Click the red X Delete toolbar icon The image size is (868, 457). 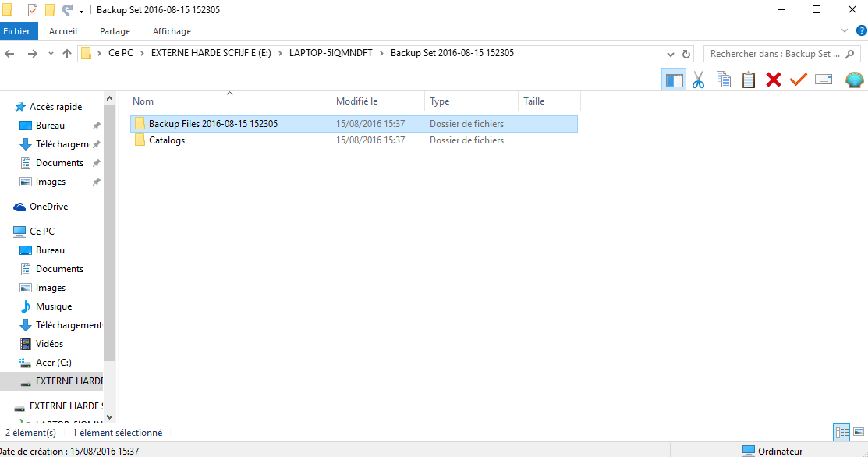click(x=774, y=80)
